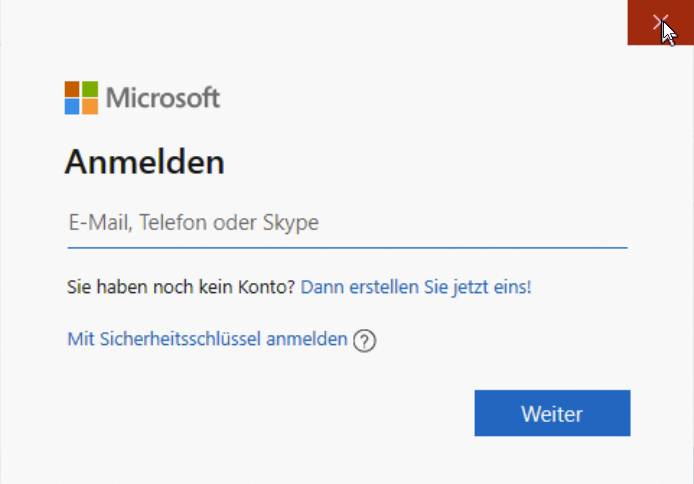The image size is (694, 484).
Task: Click the blue square of the Microsoft logo
Action: click(72, 107)
